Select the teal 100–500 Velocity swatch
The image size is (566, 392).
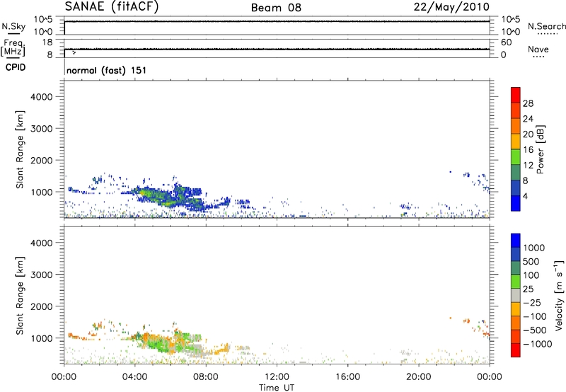[x=516, y=268]
